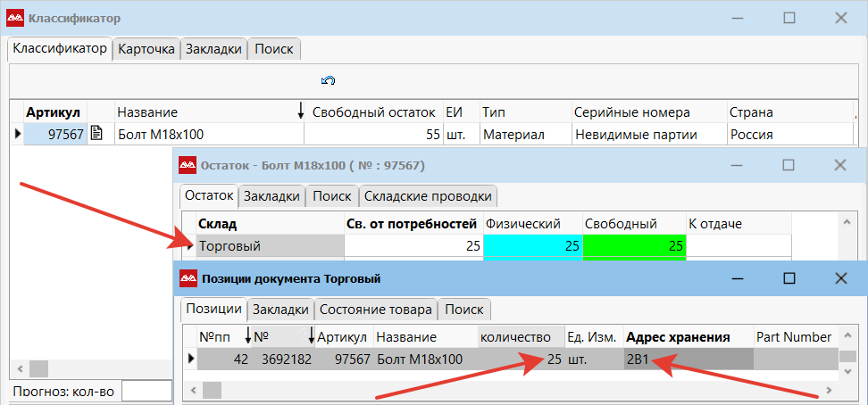This screenshot has height=405, width=868.
Task: Click the Остаток window logo icon
Action: pos(188,165)
